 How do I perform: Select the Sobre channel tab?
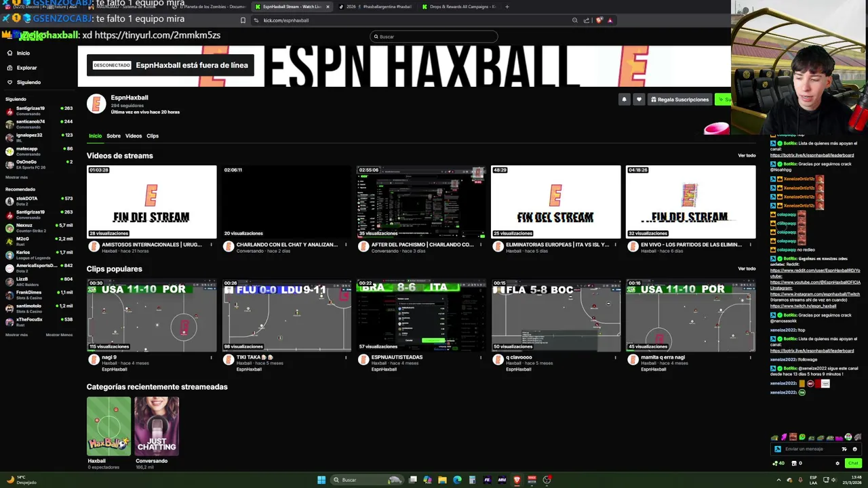[x=113, y=136]
